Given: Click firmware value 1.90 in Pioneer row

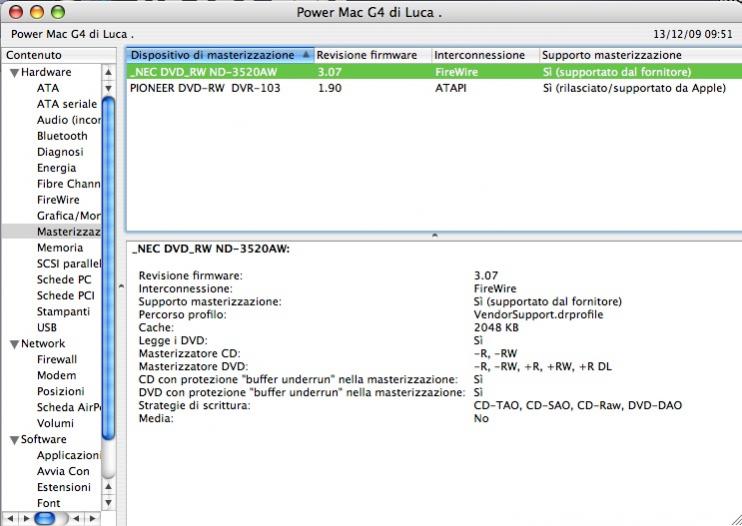Looking at the screenshot, I should click(x=329, y=88).
